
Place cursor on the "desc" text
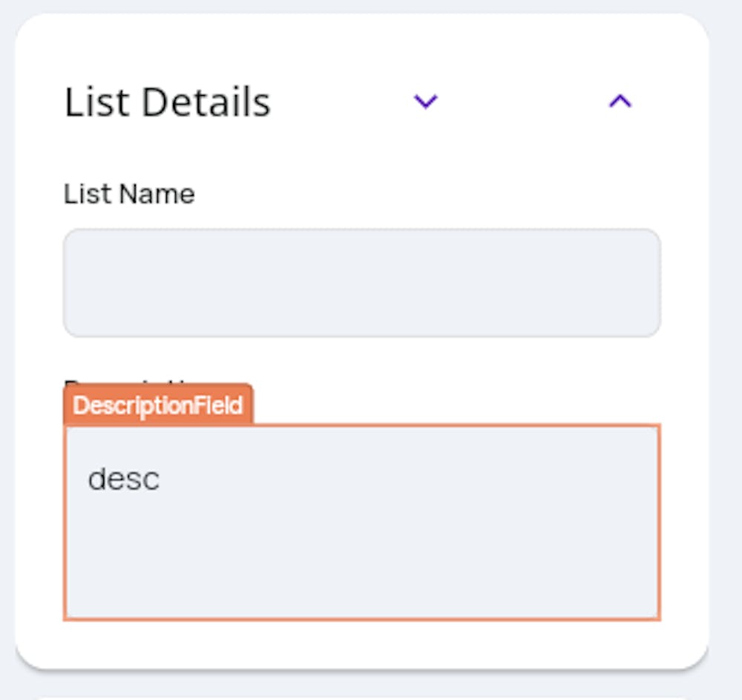click(123, 480)
